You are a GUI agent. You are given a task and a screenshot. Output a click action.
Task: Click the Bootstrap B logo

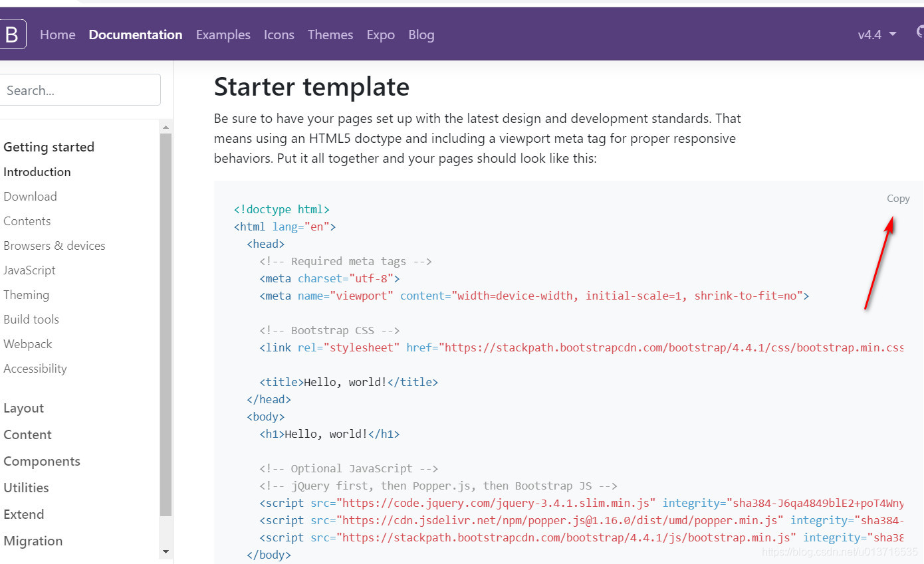point(12,35)
